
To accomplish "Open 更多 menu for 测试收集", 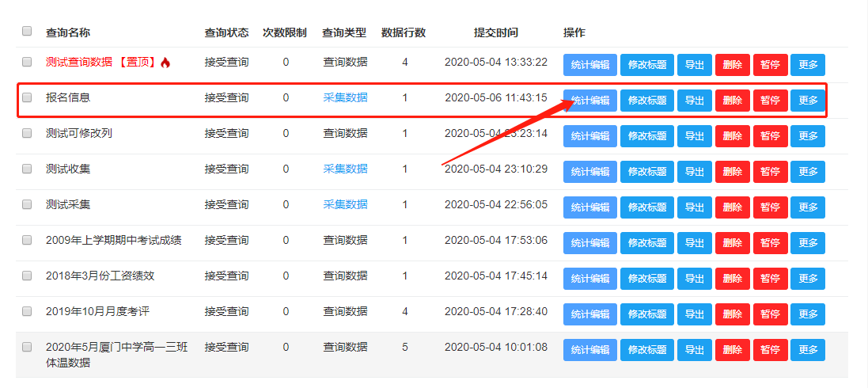I will (808, 172).
